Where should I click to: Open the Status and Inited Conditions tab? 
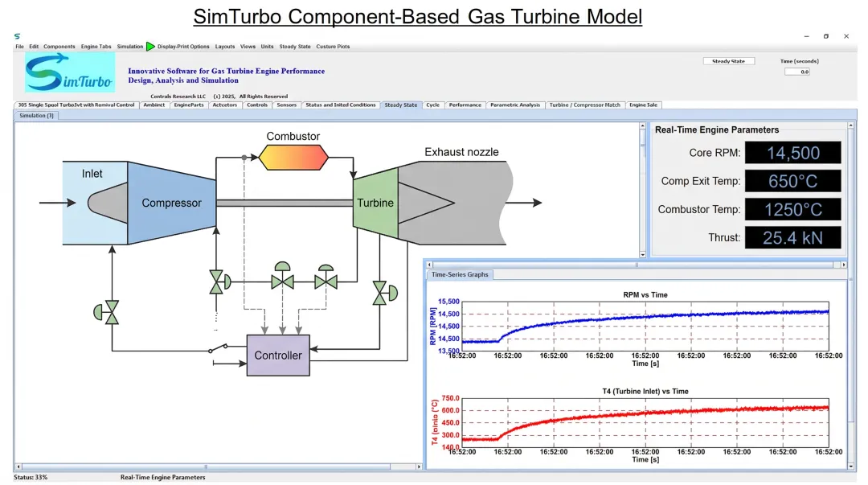click(x=341, y=105)
